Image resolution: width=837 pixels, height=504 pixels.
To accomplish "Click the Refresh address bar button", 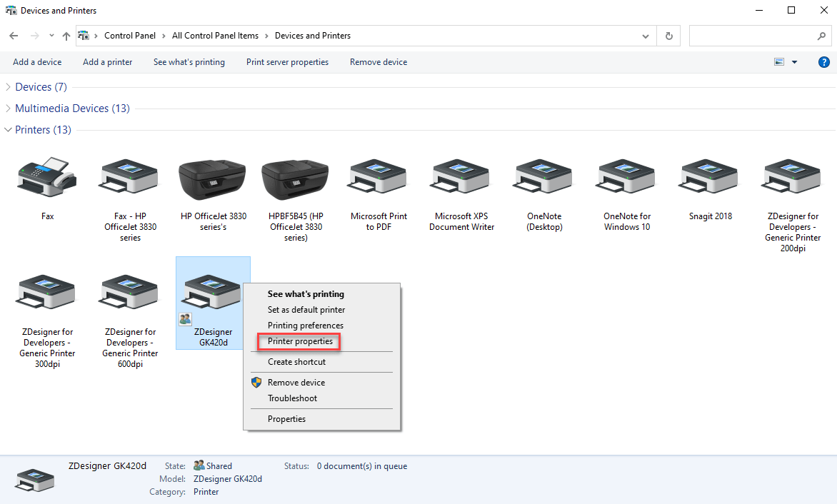I will 669,36.
